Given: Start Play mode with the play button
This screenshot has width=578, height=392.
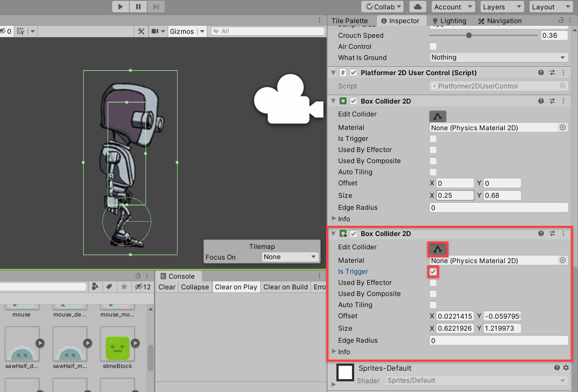Looking at the screenshot, I should (121, 7).
